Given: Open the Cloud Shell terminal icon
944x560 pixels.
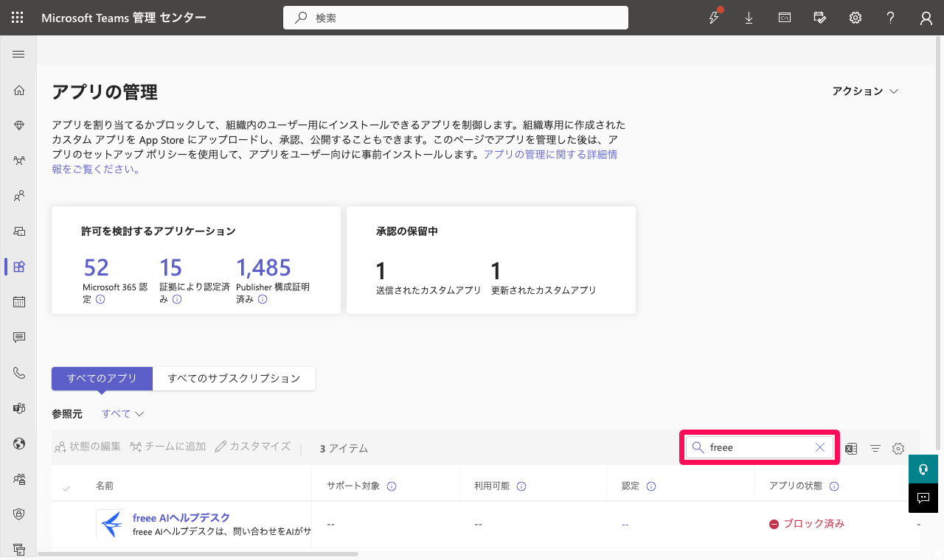Looking at the screenshot, I should coord(785,18).
